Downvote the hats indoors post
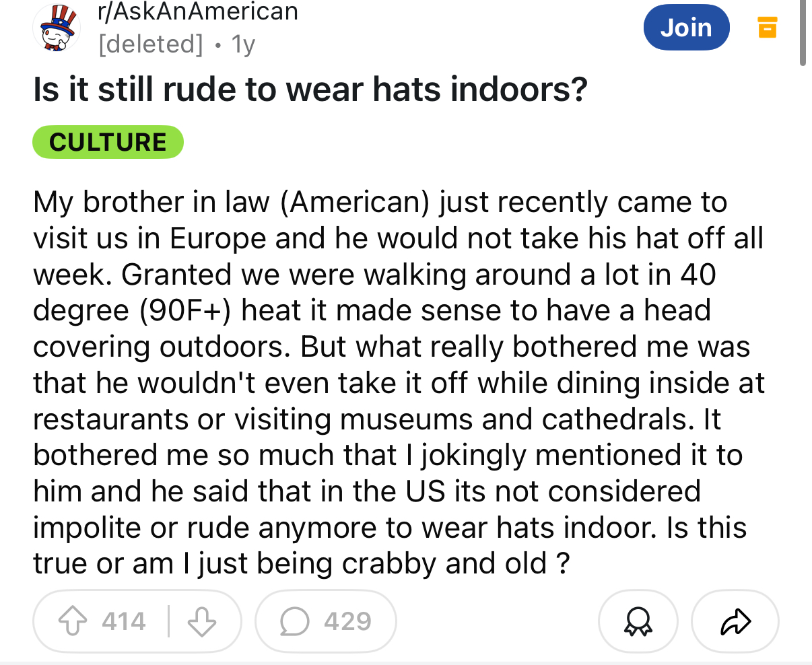Image resolution: width=812 pixels, height=665 pixels. pyautogui.click(x=202, y=621)
